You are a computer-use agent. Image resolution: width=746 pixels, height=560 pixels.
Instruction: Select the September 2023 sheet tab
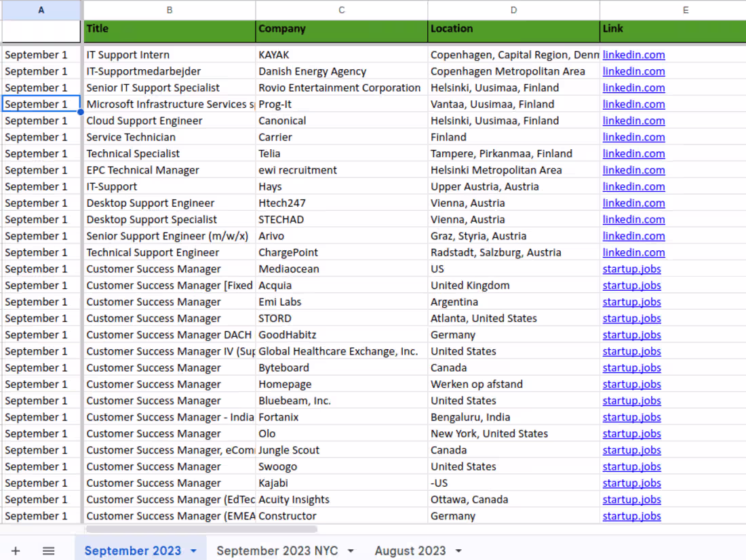133,551
